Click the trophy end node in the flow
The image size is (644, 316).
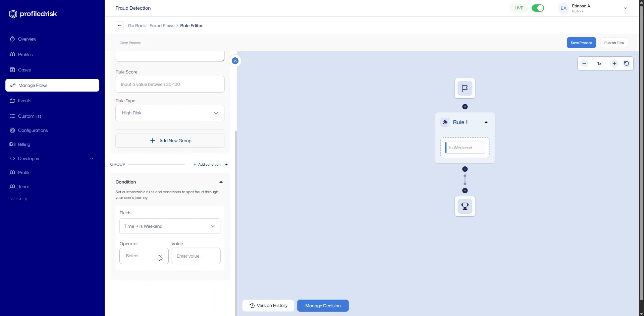[x=465, y=206]
